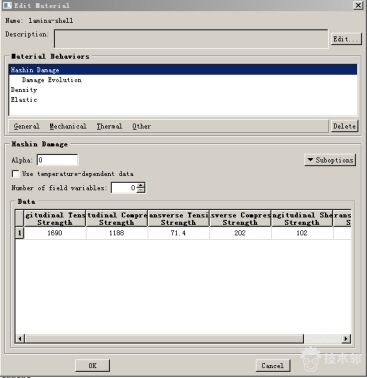The width and height of the screenshot is (367, 378).
Task: Select the cell with value 1690
Action: tap(55, 233)
